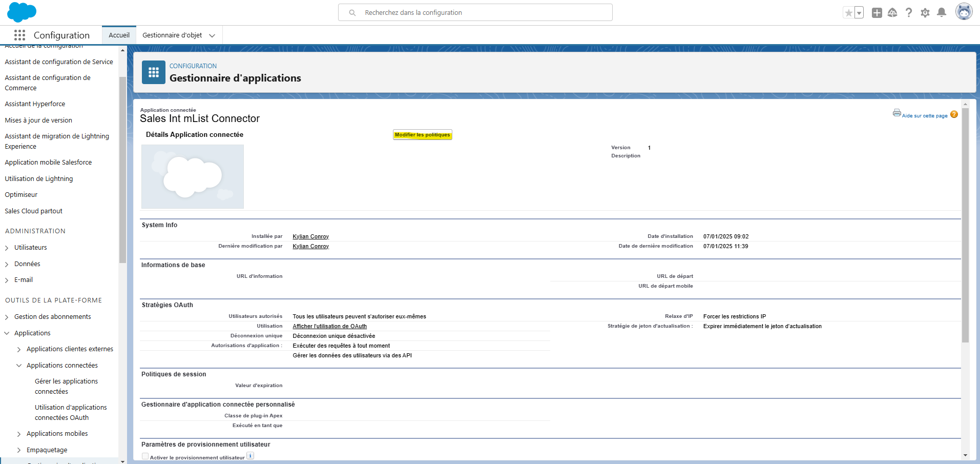Open Gérer les applications connectées
Image resolution: width=980 pixels, height=464 pixels.
pyautogui.click(x=66, y=386)
